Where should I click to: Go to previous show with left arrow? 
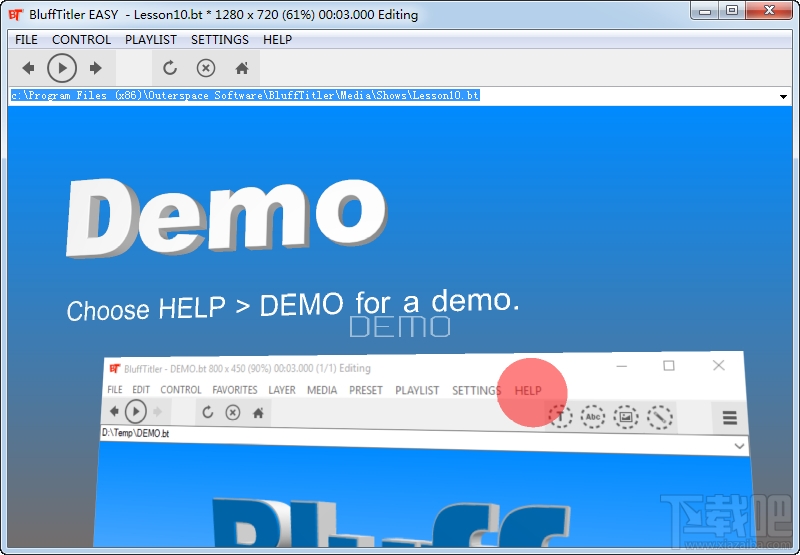pyautogui.click(x=28, y=68)
